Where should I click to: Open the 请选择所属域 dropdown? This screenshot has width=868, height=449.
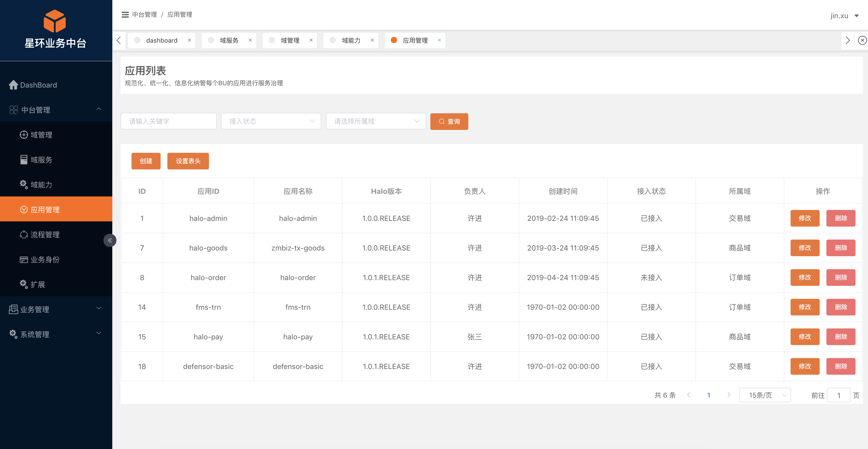(376, 121)
